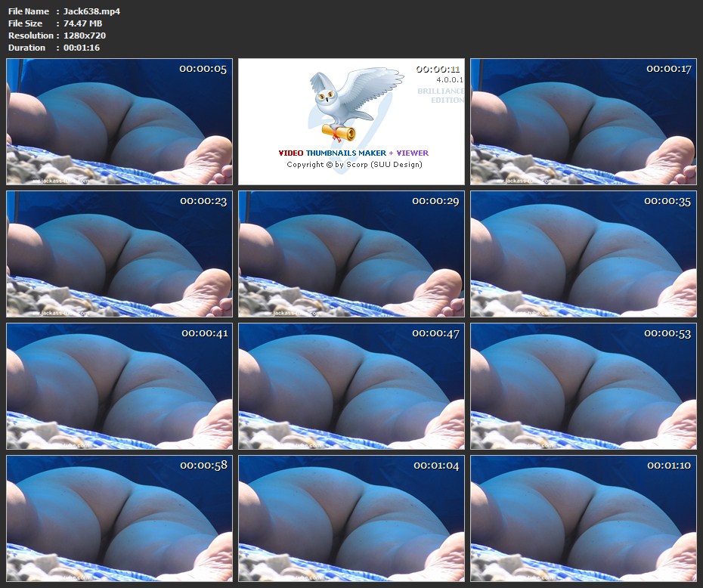703x588 pixels.
Task: Click the 00:00:47 timestamp
Action: (435, 333)
